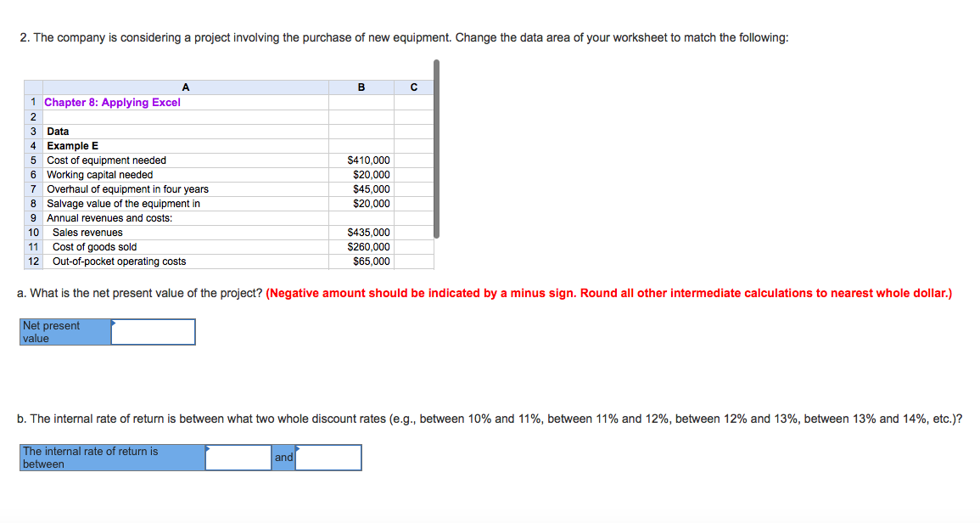This screenshot has height=523, width=980.
Task: Select column header B in the worksheet
Action: (361, 87)
